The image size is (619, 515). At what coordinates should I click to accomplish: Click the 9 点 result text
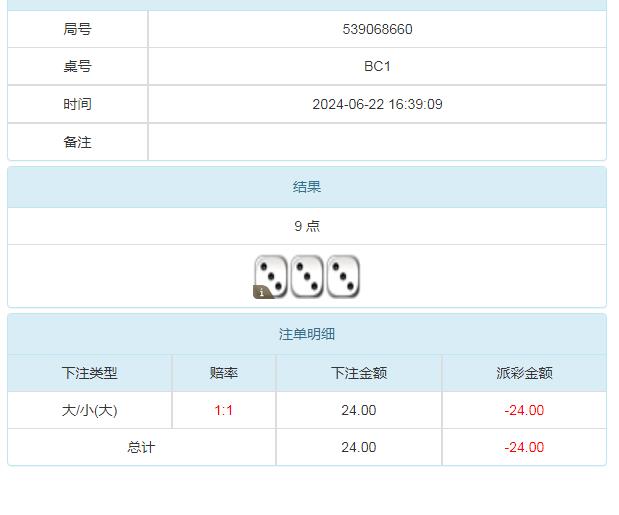coord(307,226)
